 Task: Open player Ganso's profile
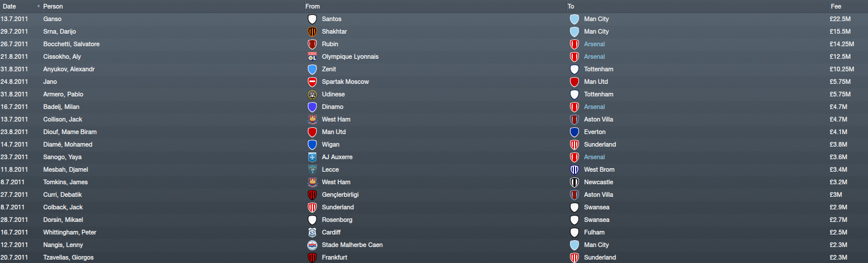click(x=52, y=19)
